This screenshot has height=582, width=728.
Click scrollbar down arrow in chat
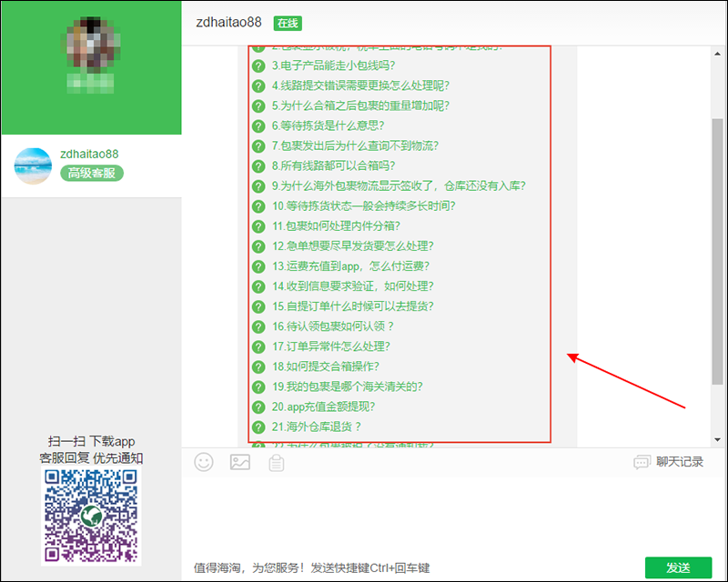tap(717, 439)
